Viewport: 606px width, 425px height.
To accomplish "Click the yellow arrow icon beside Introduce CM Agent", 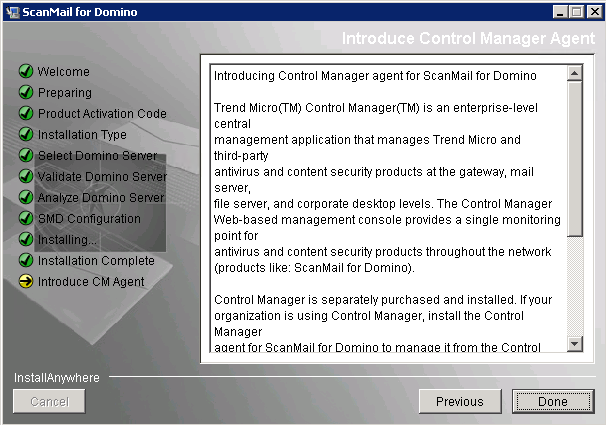I will click(26, 282).
